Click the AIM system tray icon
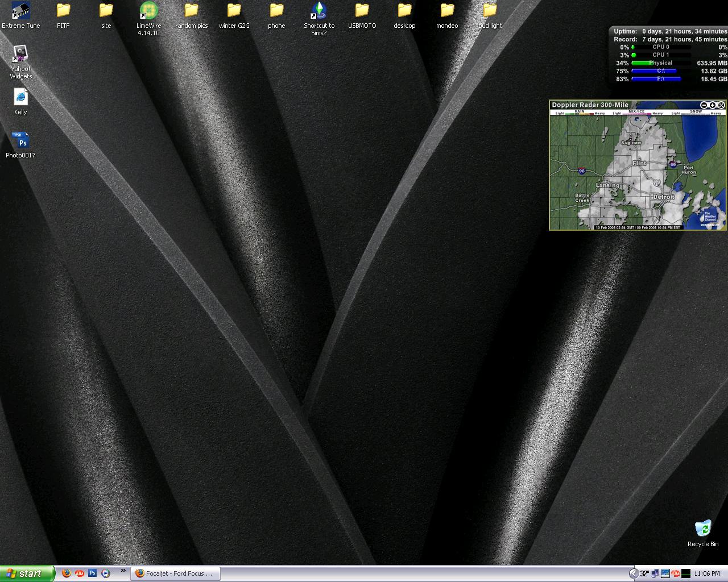The image size is (728, 582). (x=676, y=573)
